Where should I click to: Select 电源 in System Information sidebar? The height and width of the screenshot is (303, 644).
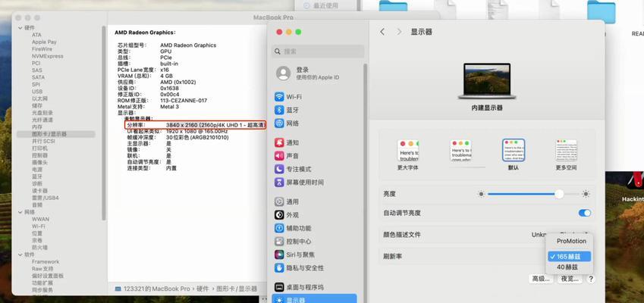(37, 170)
